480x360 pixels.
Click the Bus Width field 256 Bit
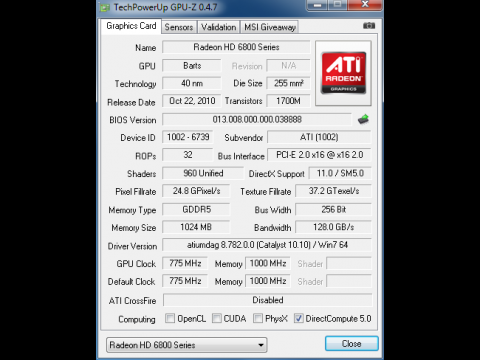point(333,209)
